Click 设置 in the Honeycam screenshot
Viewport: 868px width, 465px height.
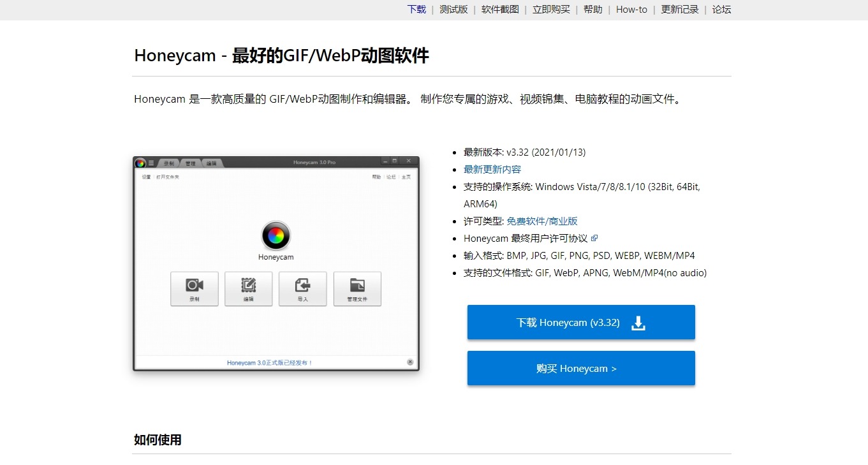(146, 177)
